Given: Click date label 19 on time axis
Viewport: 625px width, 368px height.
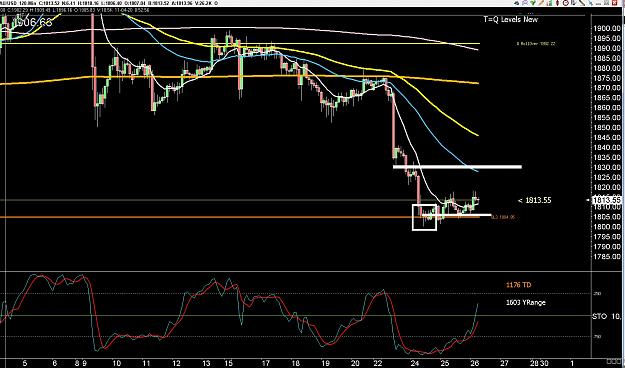Looking at the screenshot, I should [x=326, y=363].
